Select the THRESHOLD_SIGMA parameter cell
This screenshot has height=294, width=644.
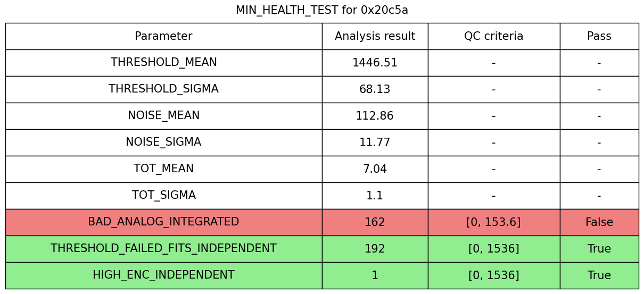coord(163,89)
